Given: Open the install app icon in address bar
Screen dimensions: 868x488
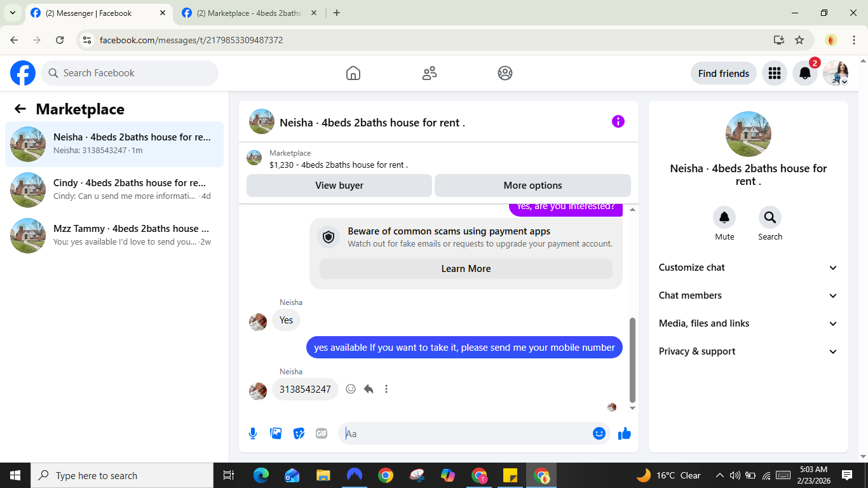Looking at the screenshot, I should pyautogui.click(x=779, y=40).
